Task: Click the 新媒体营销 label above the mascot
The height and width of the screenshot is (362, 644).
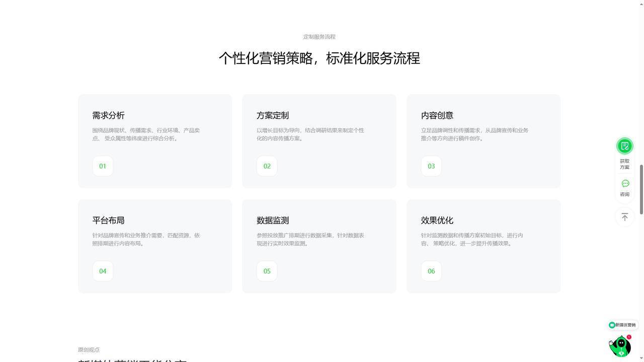Action: [x=622, y=325]
